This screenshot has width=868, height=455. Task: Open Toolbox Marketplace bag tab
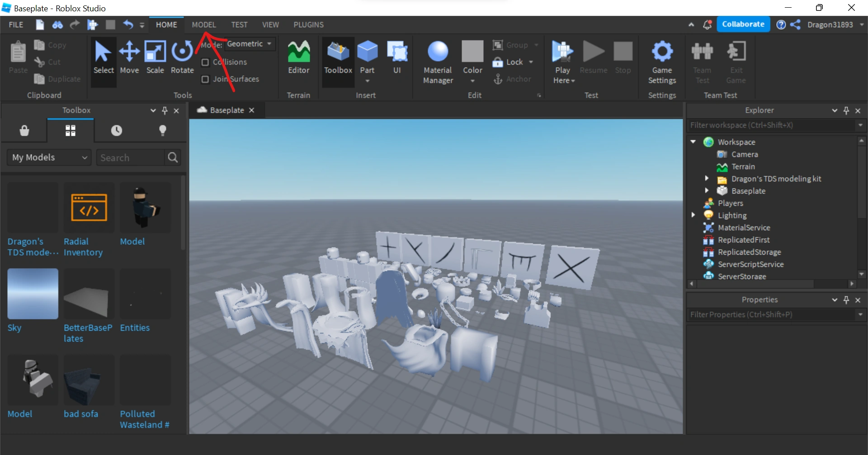(24, 131)
